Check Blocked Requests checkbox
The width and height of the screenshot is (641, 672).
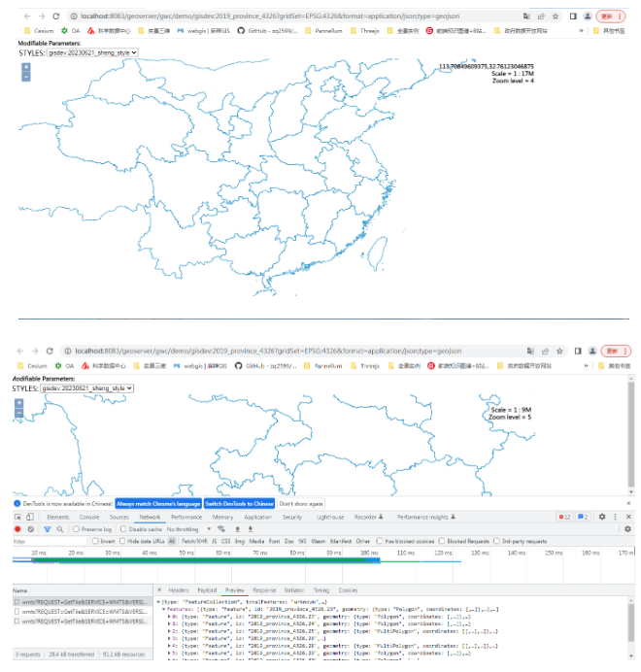click(442, 541)
